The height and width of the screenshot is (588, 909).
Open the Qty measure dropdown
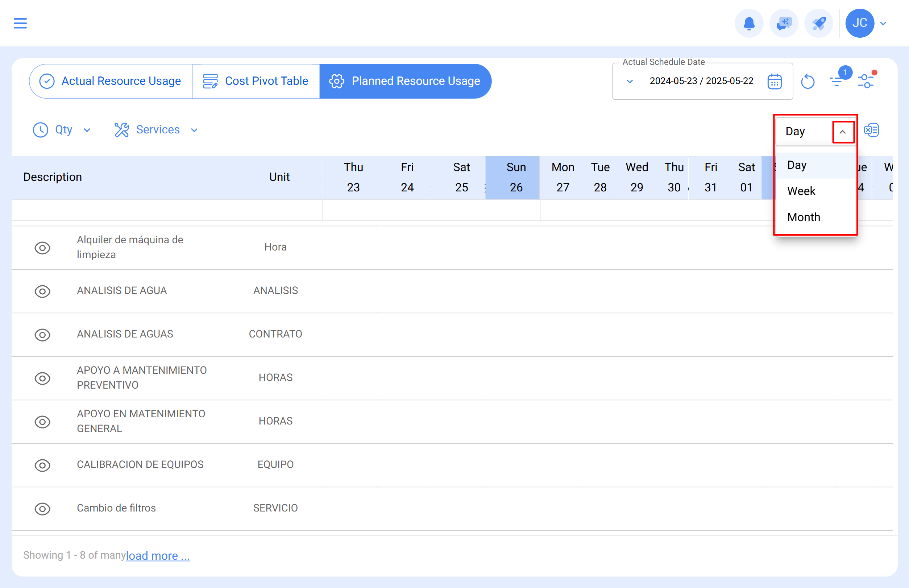(x=62, y=130)
